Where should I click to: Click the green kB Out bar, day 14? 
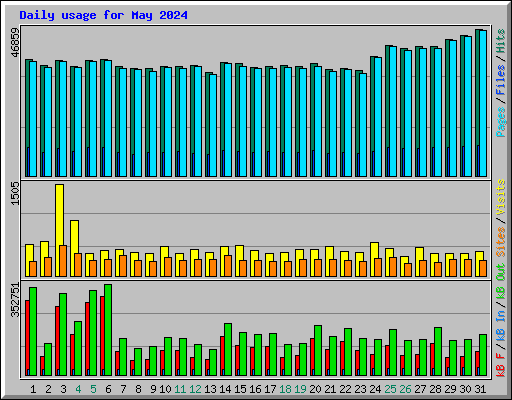point(228,349)
